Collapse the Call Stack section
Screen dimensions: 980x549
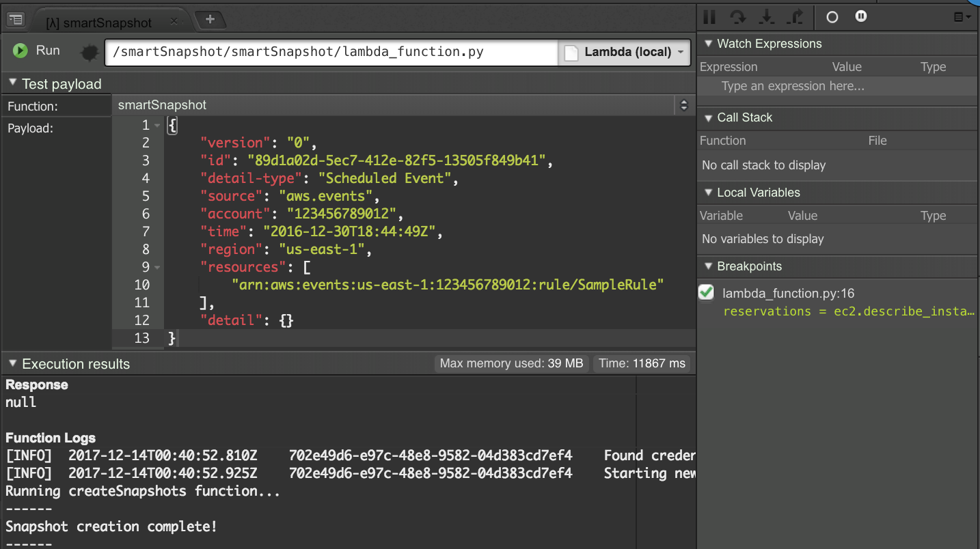tap(707, 117)
